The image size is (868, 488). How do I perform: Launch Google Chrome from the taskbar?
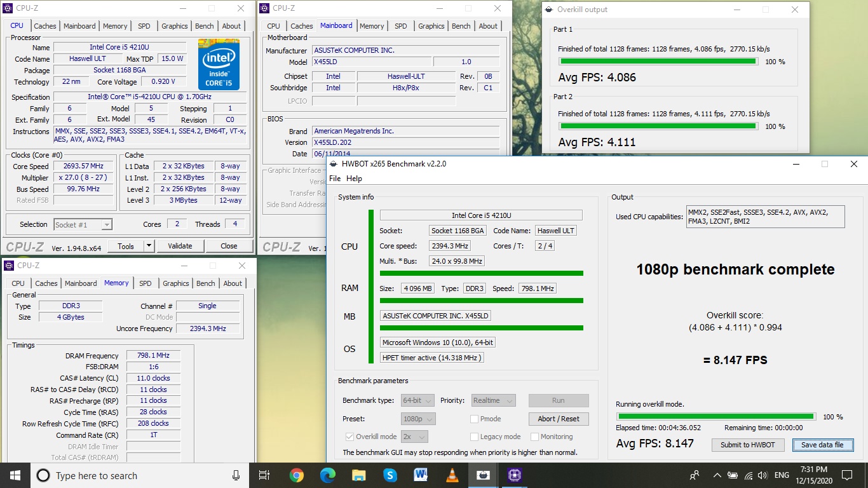click(296, 475)
